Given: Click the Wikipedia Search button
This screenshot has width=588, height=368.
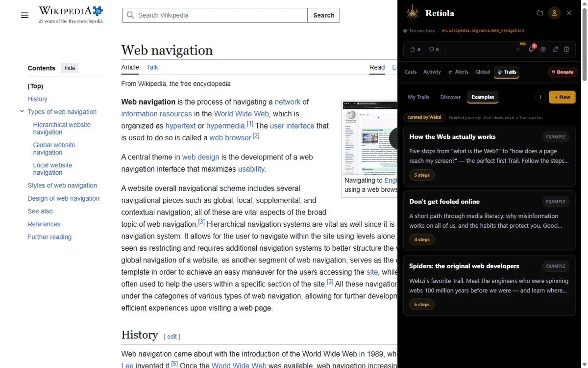Looking at the screenshot, I should [323, 15].
